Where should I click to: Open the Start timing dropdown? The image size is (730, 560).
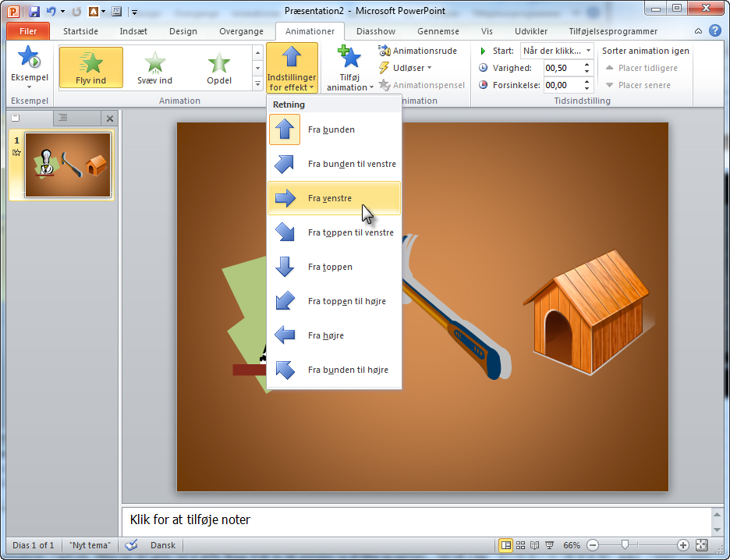tap(587, 51)
